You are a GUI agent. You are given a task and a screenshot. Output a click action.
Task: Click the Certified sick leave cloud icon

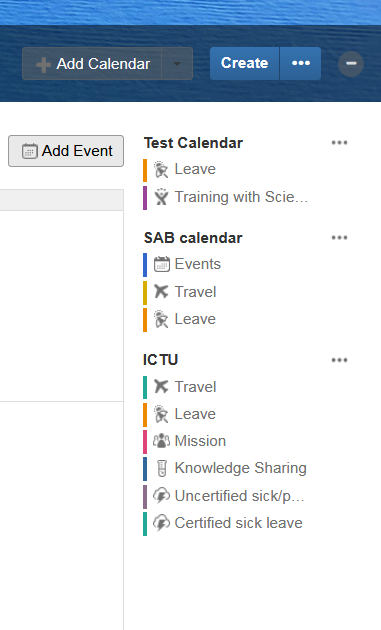point(161,523)
